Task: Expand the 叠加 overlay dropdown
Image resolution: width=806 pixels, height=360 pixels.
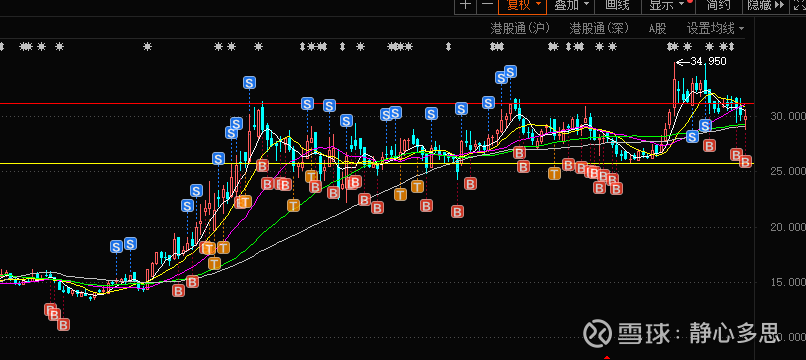Action: click(571, 5)
